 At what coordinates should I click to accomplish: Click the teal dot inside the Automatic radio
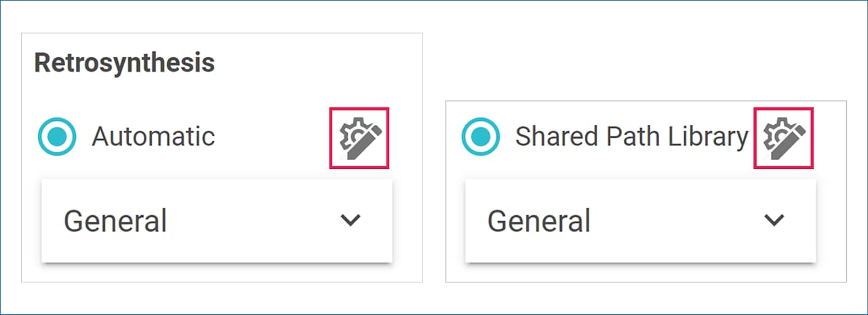click(57, 136)
